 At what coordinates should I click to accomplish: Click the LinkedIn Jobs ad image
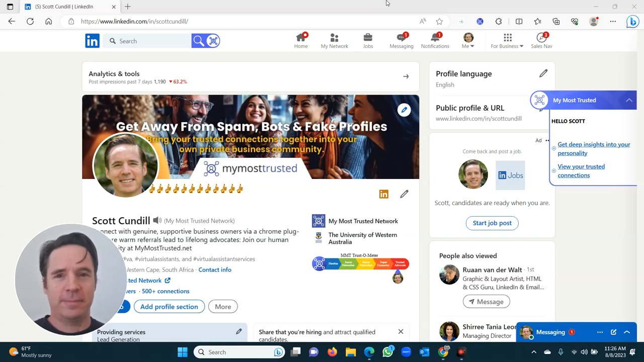[510, 175]
